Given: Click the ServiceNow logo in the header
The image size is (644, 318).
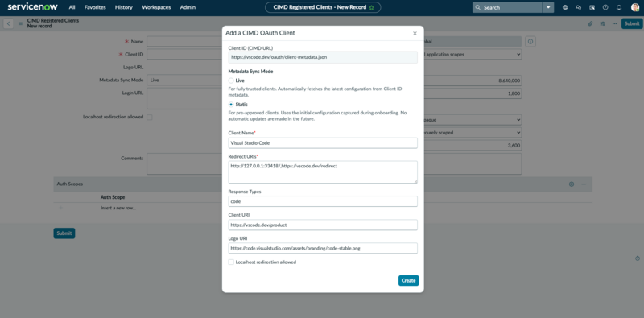Looking at the screenshot, I should pos(32,7).
